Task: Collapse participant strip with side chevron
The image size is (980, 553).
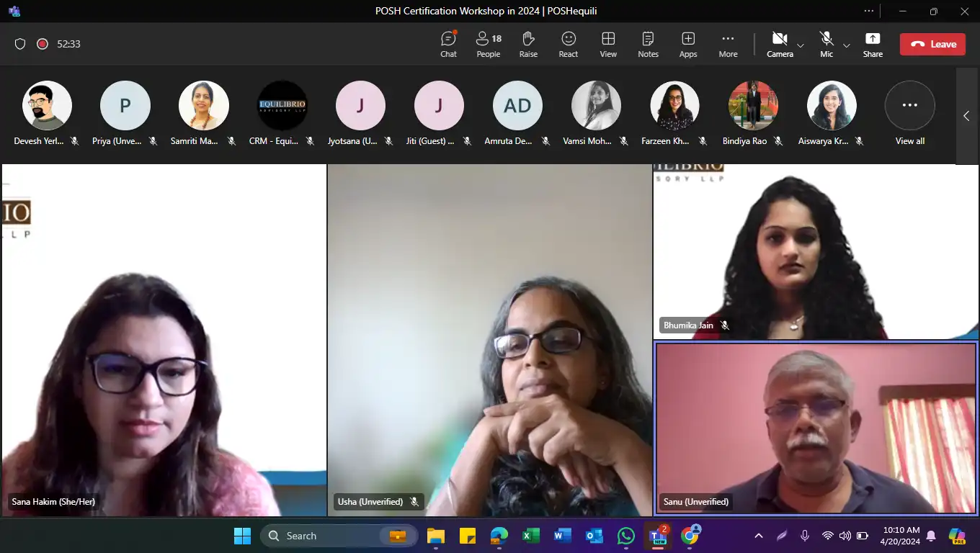Action: (x=966, y=116)
